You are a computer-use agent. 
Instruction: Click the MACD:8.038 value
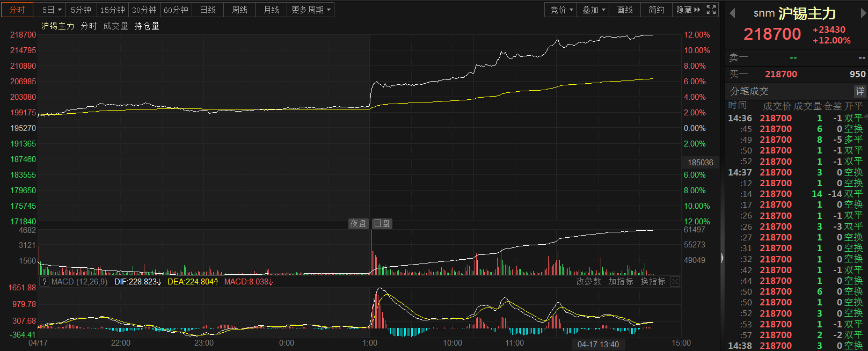tap(249, 282)
